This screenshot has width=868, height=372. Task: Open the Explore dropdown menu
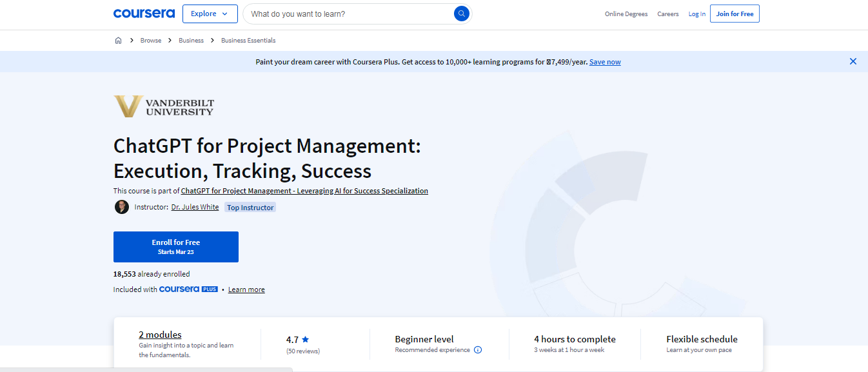210,14
